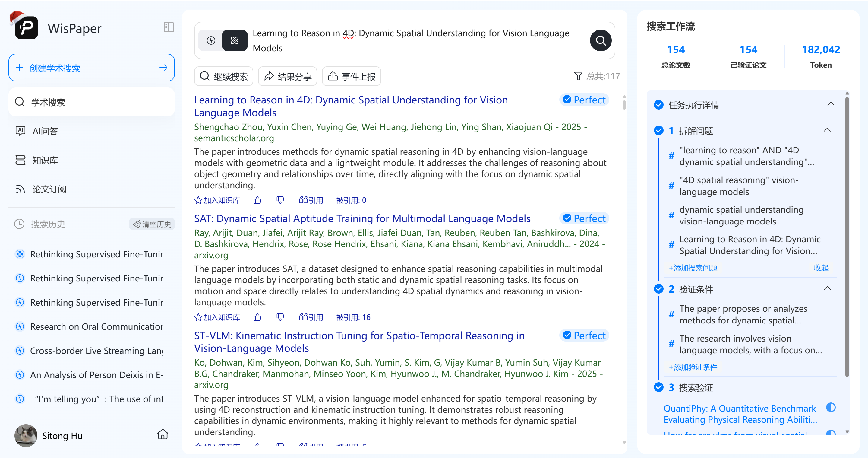This screenshot has width=868, height=458.
Task: Collapse step 2 验证条件 chevron
Action: [827, 289]
